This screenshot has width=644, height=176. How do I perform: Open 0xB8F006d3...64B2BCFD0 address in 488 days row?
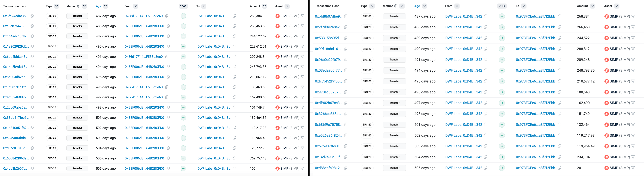(x=144, y=26)
